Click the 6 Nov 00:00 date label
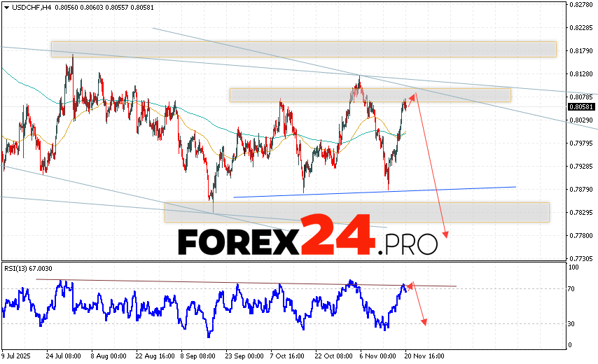Screen dimensions: 598x364 pos(380,355)
